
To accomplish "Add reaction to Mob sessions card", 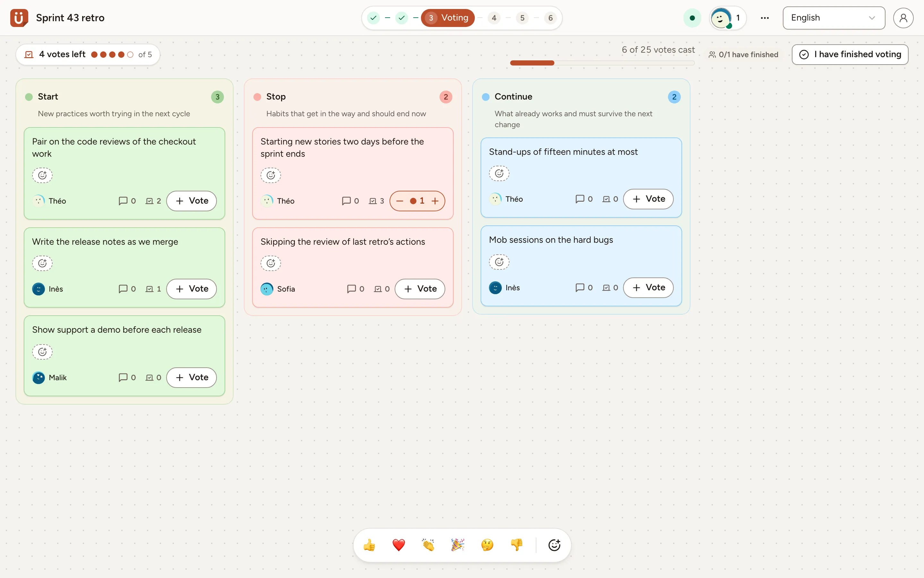I will pyautogui.click(x=499, y=262).
